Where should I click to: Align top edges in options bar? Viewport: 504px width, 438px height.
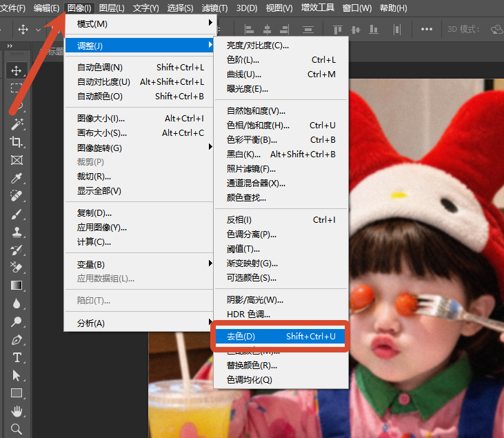[338, 30]
